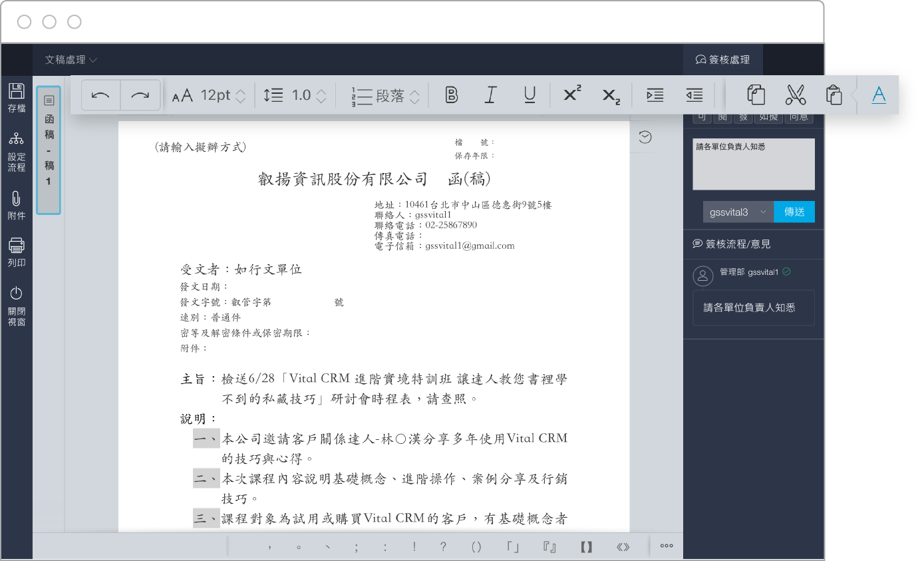Open the 文稿處理 dropdown menu

[71, 60]
